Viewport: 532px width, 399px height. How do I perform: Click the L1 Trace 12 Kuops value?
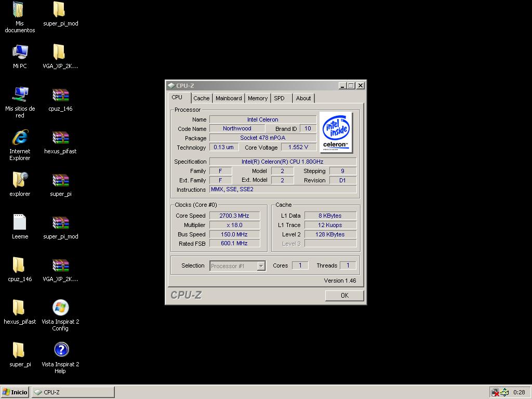pos(330,225)
